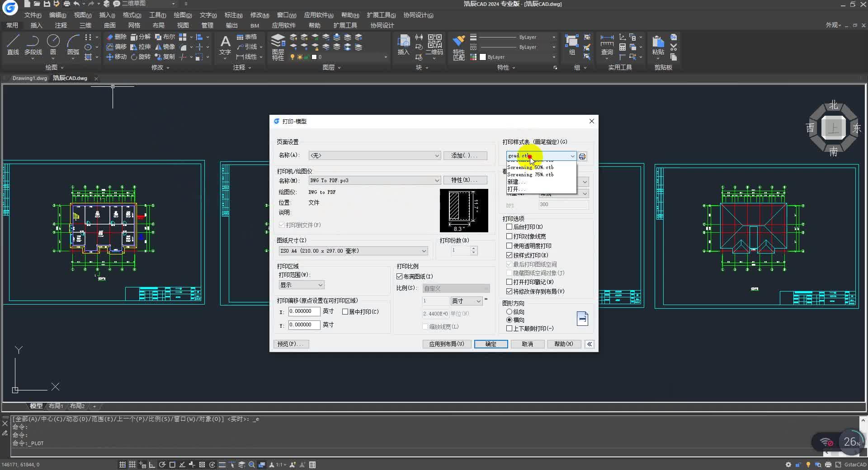868x470 pixels.
Task: Click 应用到布局(U) Apply to layout button
Action: (447, 344)
